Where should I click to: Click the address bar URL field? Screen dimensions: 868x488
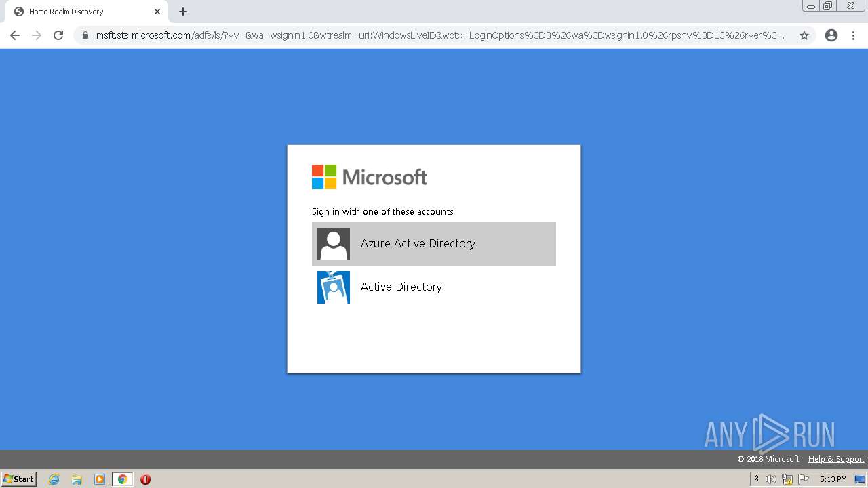click(441, 35)
